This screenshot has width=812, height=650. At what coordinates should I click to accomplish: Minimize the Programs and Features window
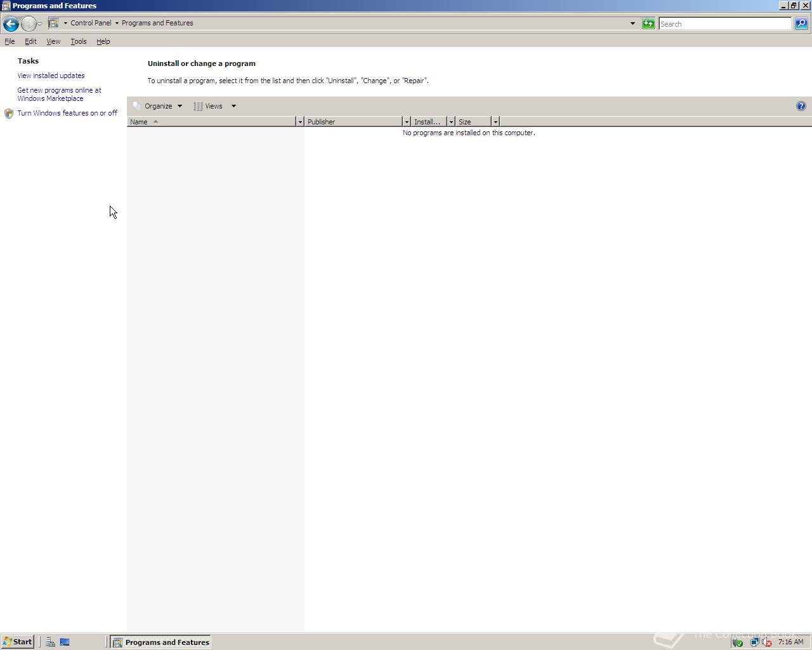783,5
